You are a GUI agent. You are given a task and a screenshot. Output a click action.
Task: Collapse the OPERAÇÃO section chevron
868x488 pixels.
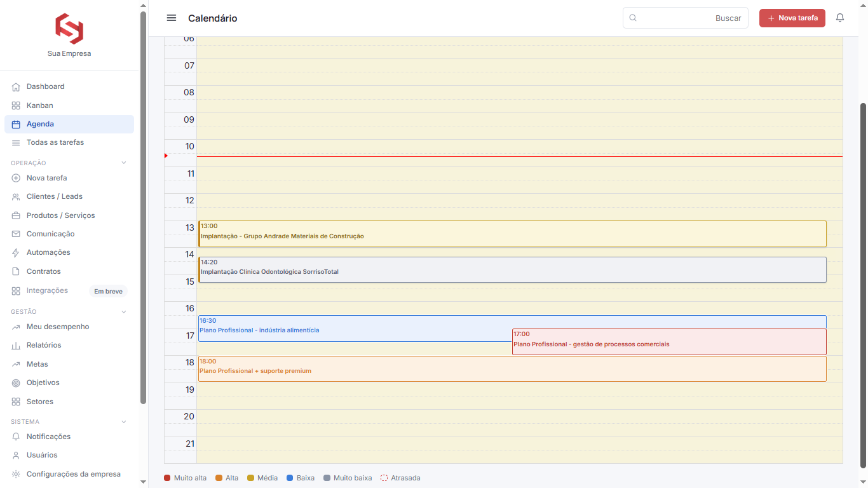click(124, 163)
